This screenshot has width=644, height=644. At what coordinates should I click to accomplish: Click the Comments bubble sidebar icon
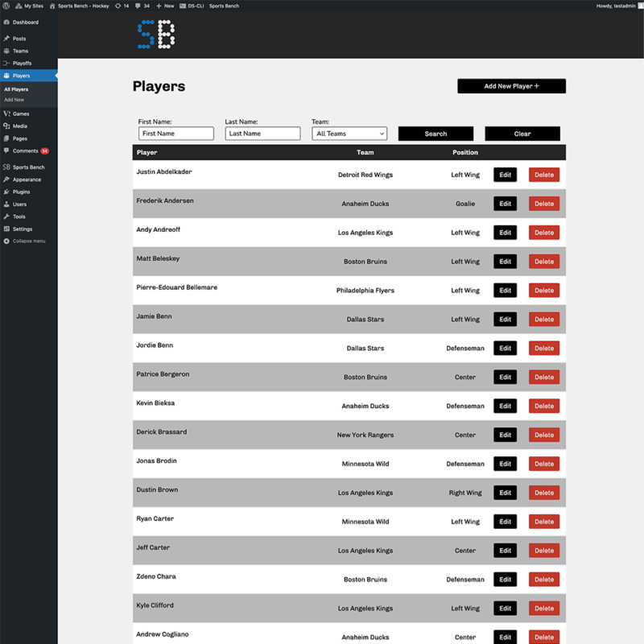point(6,151)
